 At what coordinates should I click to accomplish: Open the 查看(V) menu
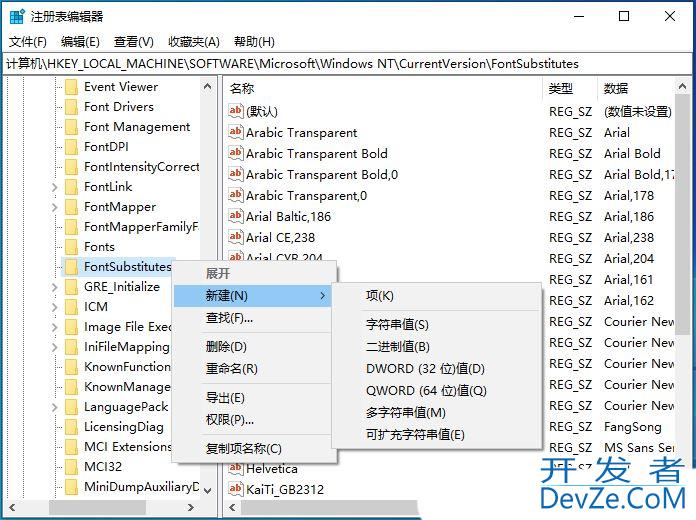coord(134,42)
